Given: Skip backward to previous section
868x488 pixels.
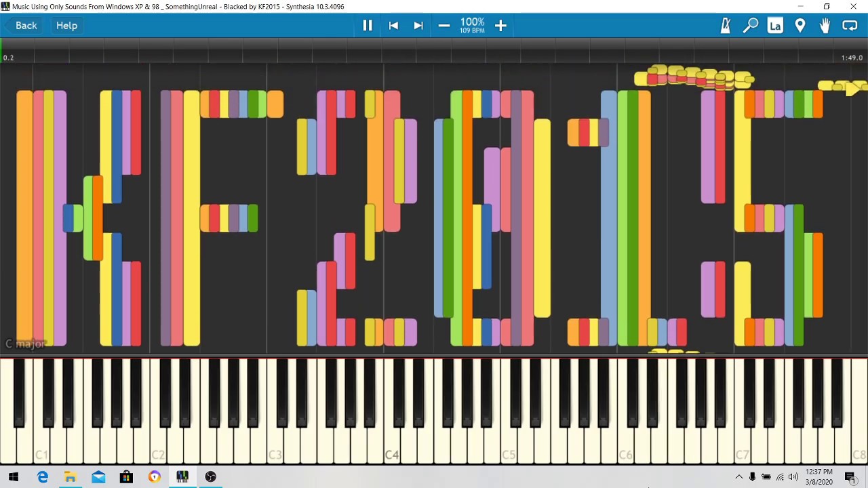Looking at the screenshot, I should [x=393, y=25].
